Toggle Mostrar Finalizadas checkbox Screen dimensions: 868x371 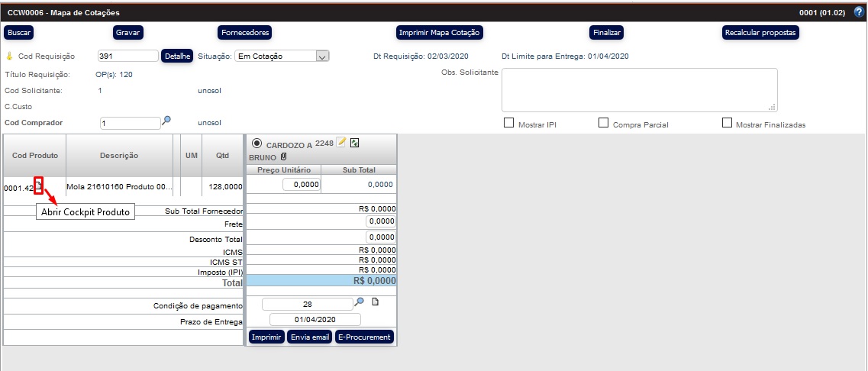pyautogui.click(x=726, y=123)
